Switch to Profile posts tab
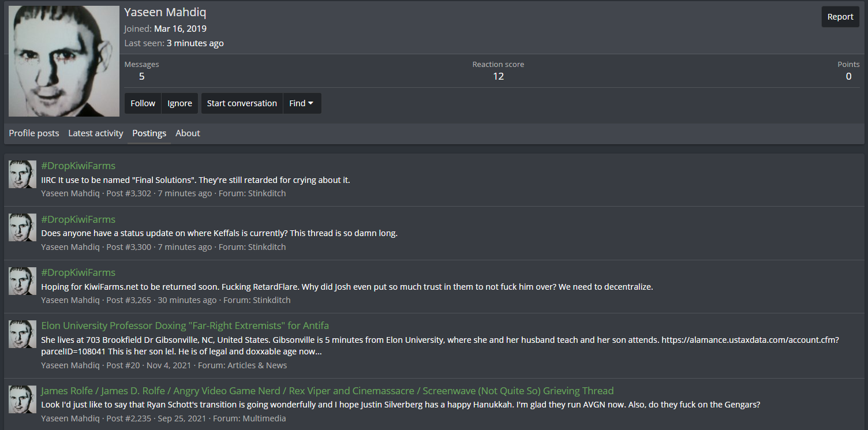Image resolution: width=868 pixels, height=430 pixels. click(x=34, y=133)
